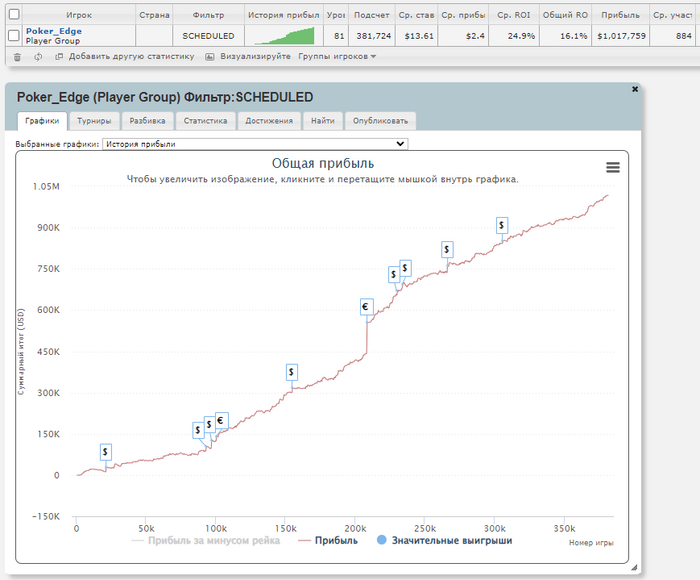Click the '381,724' count value
This screenshot has width=700, height=580.
(374, 36)
